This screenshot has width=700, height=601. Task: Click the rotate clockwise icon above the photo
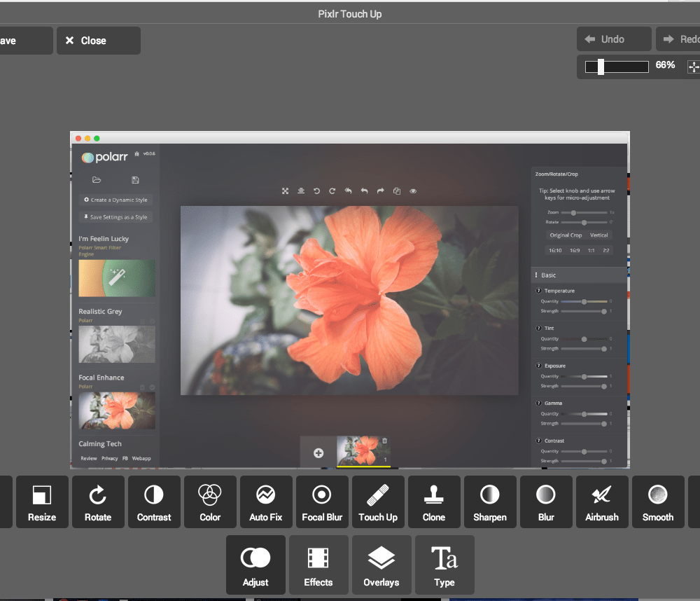(x=332, y=191)
